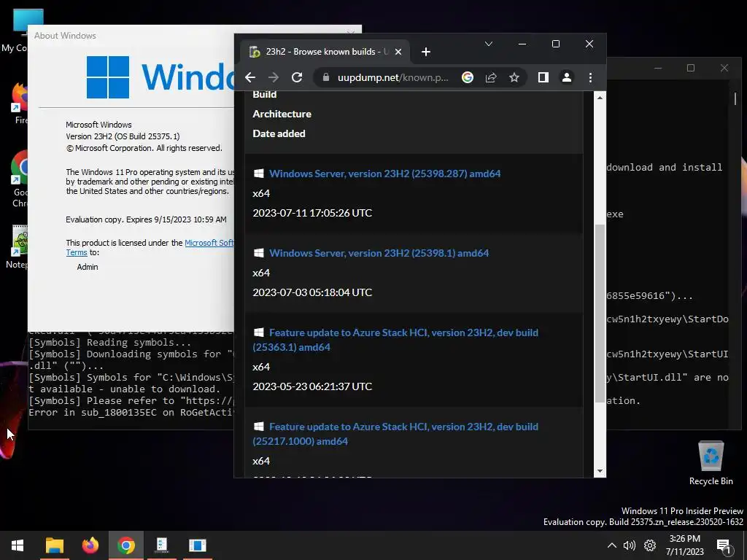Click the scrollbar up arrow in Chrome
Image resolution: width=747 pixels, height=560 pixels.
click(x=600, y=98)
